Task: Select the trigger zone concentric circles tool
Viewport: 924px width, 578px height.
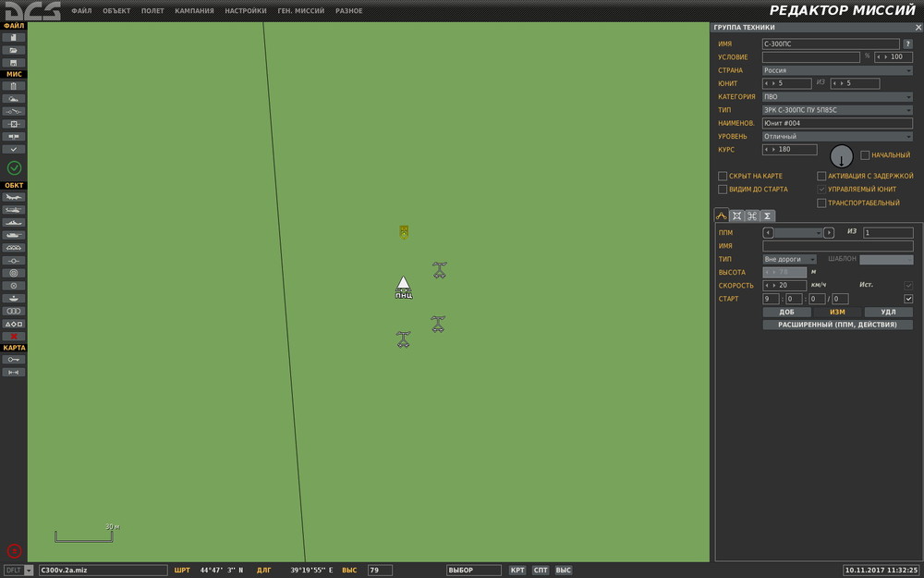Action: 14,273
